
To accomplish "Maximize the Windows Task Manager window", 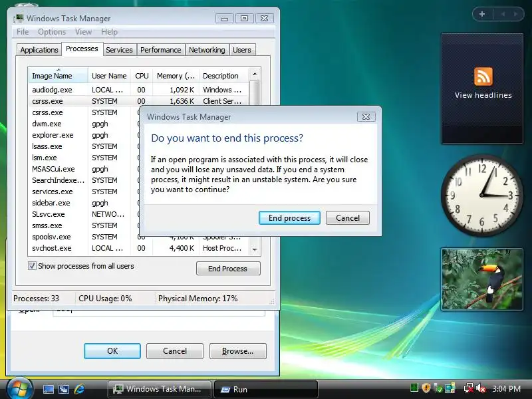I will click(244, 19).
